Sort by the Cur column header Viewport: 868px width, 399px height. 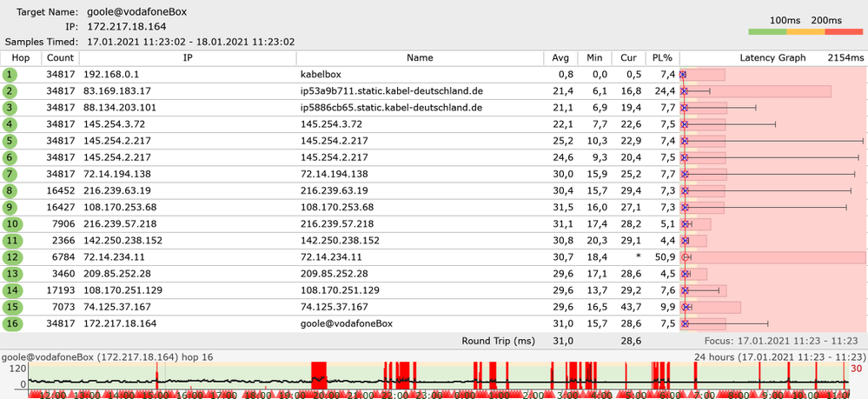click(x=628, y=57)
